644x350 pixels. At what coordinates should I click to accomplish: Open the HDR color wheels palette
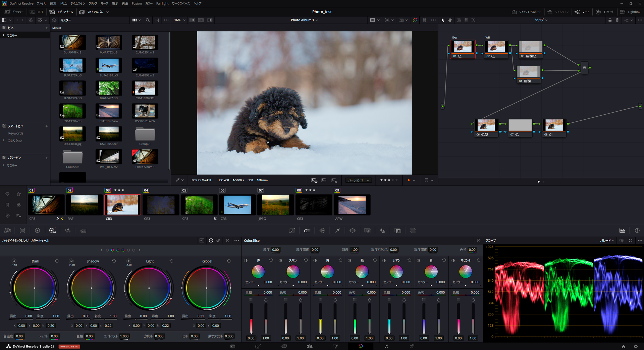tap(52, 231)
